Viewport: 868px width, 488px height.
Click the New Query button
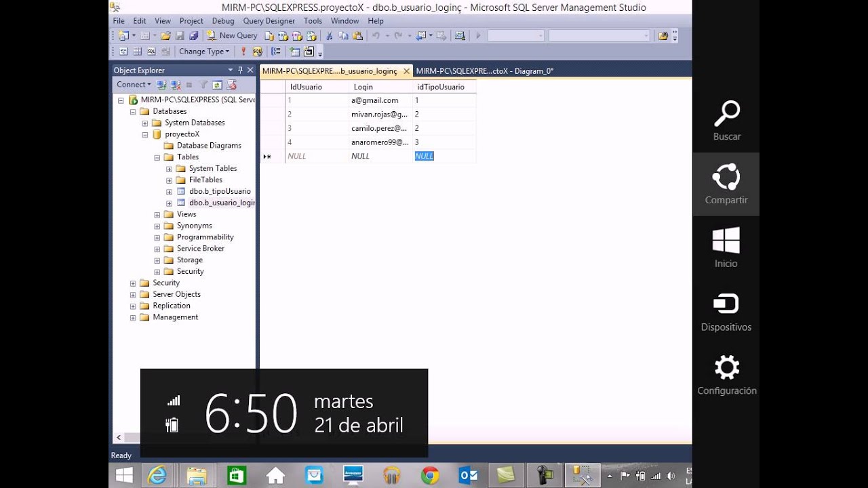(x=232, y=35)
